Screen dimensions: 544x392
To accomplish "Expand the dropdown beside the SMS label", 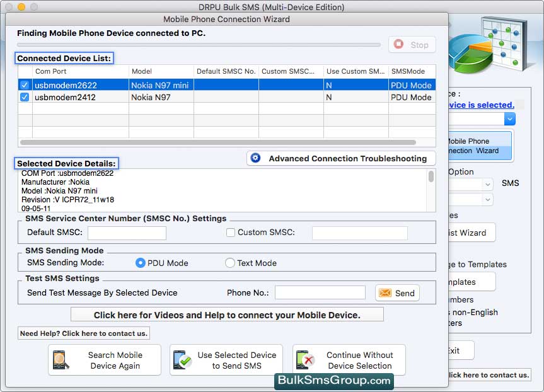I will tap(487, 184).
